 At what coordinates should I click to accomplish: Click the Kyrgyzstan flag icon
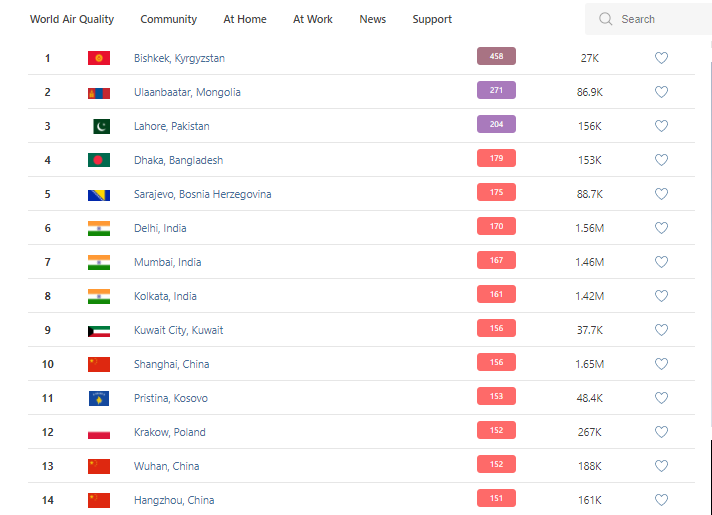tap(99, 58)
